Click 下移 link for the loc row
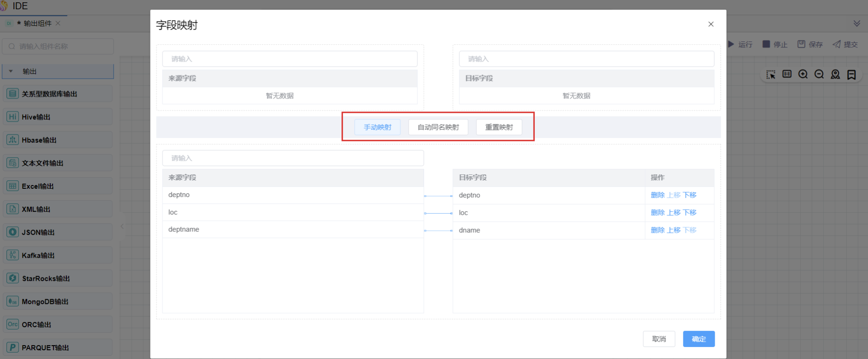The width and height of the screenshot is (868, 359). [689, 213]
